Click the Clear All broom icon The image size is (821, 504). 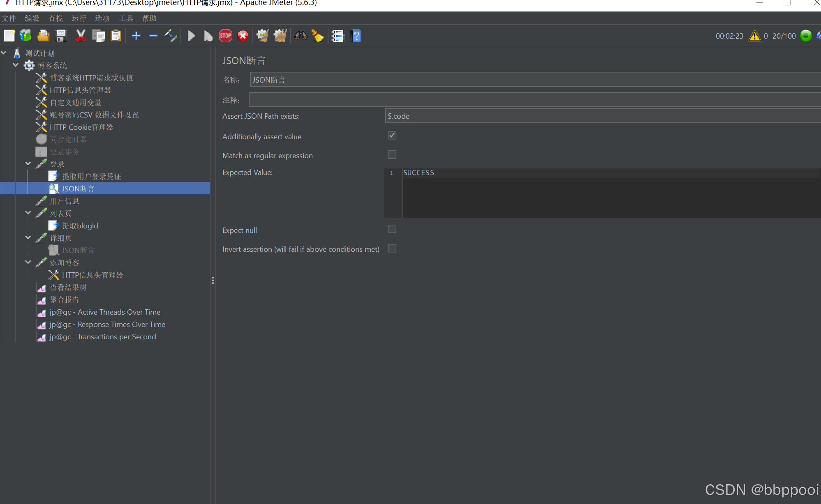(x=280, y=36)
